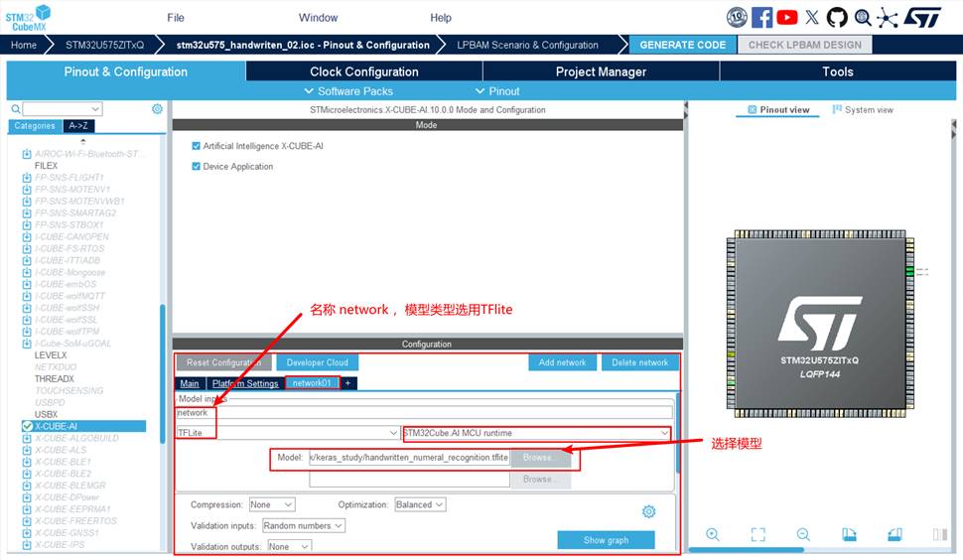Open network advanced settings gear icon

(648, 511)
